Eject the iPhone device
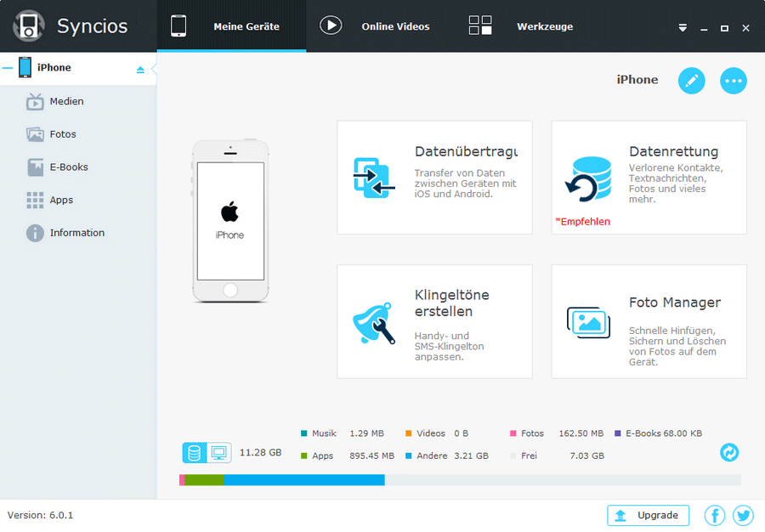The width and height of the screenshot is (765, 532). pos(140,70)
